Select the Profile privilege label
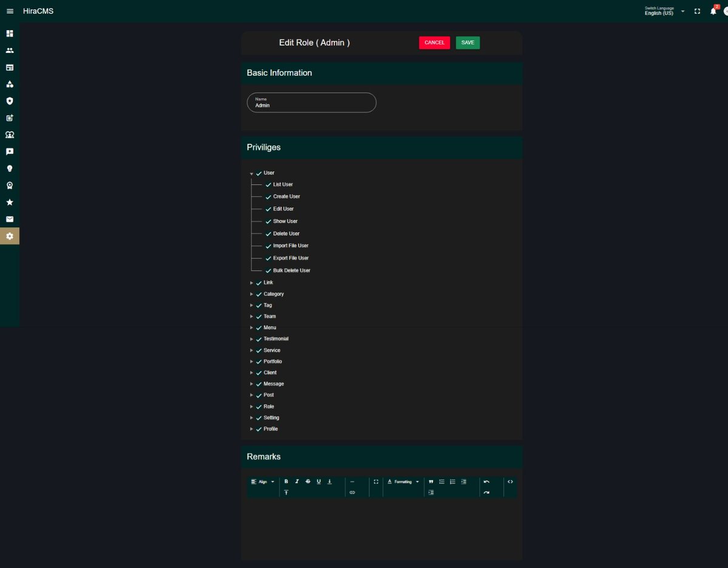This screenshot has height=568, width=728. coord(271,429)
